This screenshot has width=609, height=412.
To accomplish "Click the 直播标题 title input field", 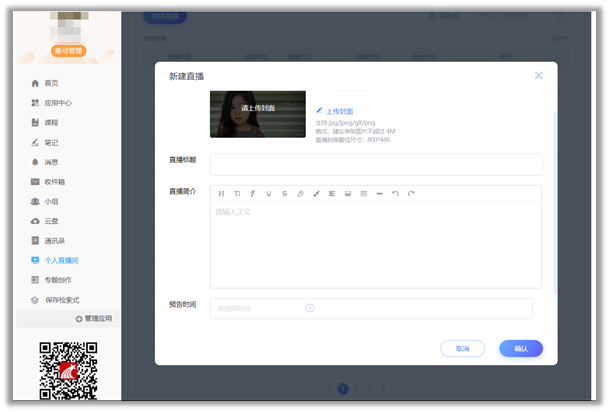I will pyautogui.click(x=375, y=164).
